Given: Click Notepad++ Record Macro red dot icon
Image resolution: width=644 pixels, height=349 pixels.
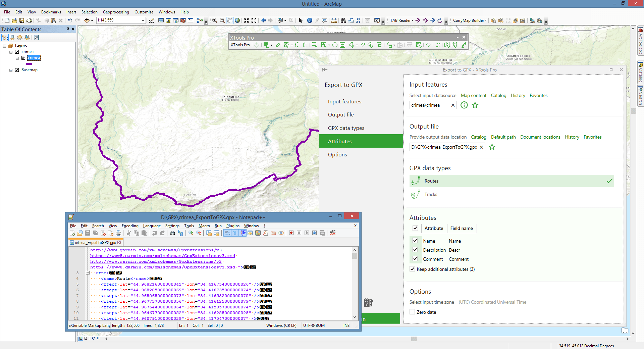Looking at the screenshot, I should [x=291, y=233].
